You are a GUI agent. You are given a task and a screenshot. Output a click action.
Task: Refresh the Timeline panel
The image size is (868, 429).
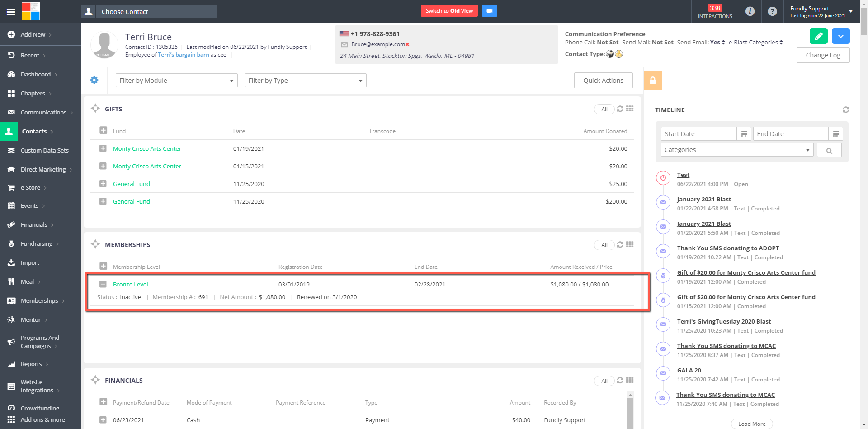coord(846,110)
